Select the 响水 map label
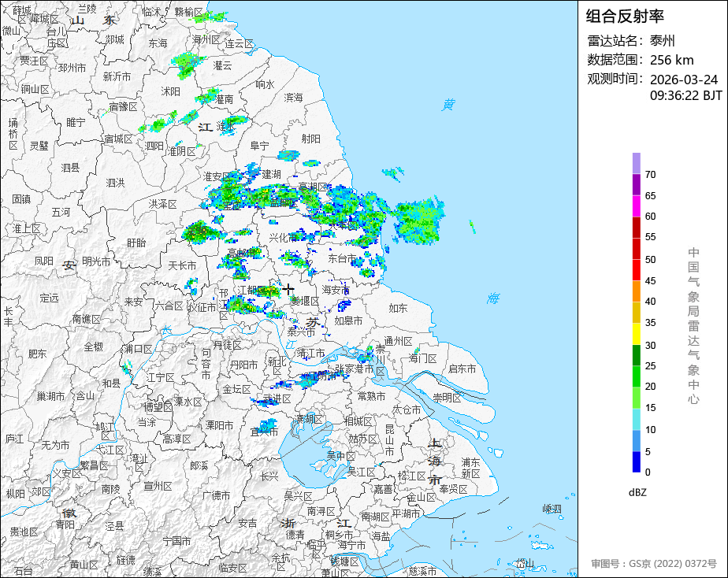The image size is (728, 578). pos(265,84)
